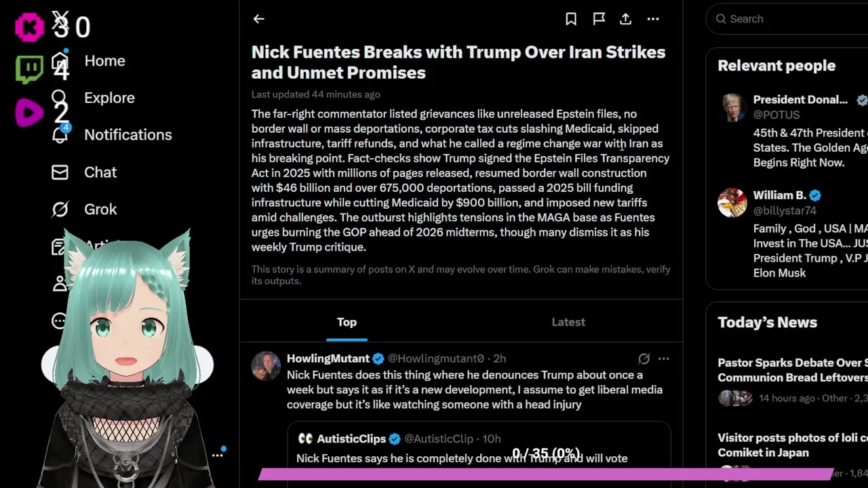Switch to the Top tab
Viewport: 868px width, 488px height.
coord(347,322)
